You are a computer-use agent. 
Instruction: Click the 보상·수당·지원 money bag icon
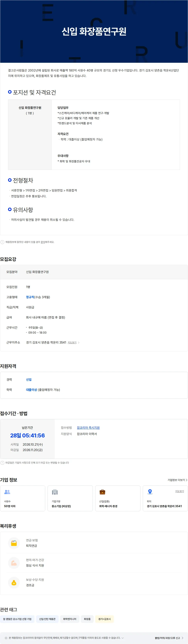[x=14, y=582]
